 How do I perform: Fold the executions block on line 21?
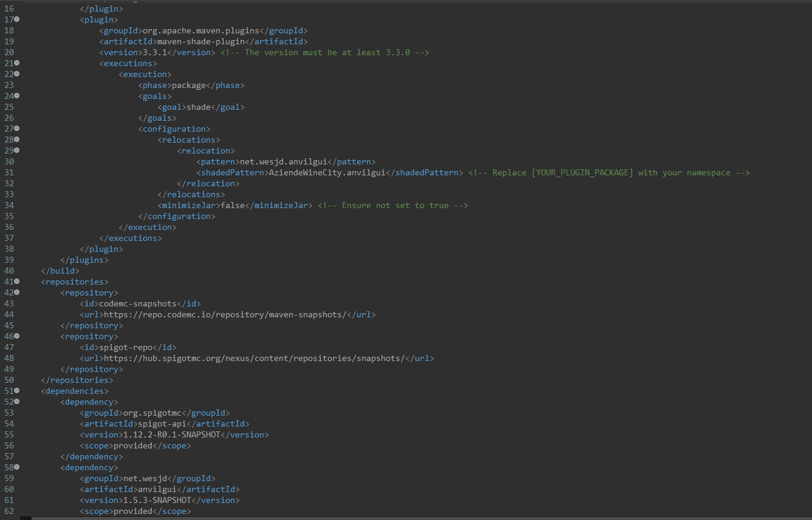pyautogui.click(x=17, y=63)
